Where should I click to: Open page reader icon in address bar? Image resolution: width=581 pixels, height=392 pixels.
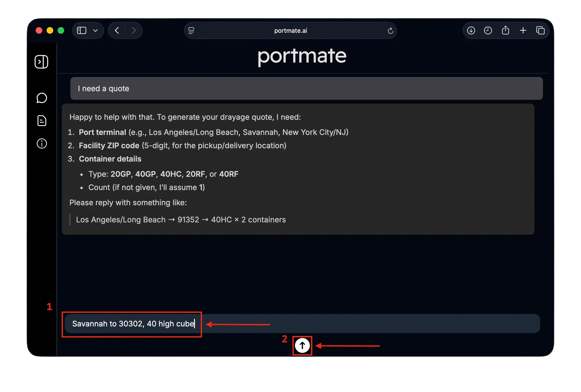[x=191, y=30]
